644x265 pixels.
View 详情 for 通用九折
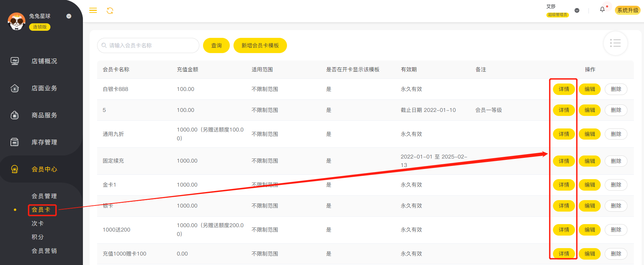pyautogui.click(x=564, y=134)
